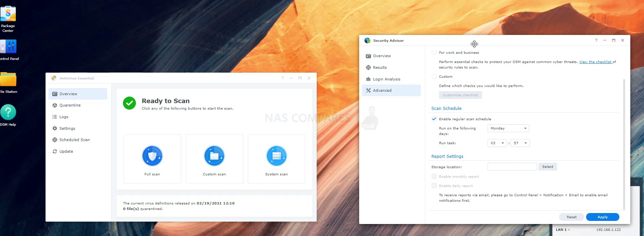Open Login Analysis in Security Advisor
The width and height of the screenshot is (644, 236).
point(391,79)
